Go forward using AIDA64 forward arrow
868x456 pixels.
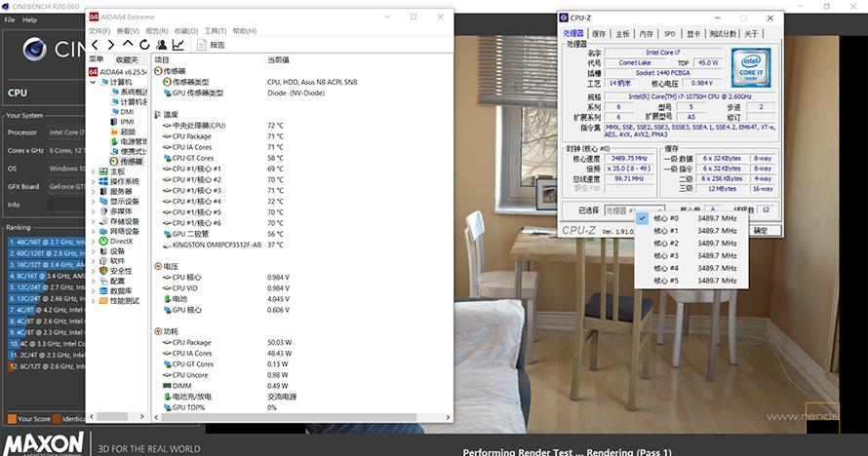(x=111, y=45)
